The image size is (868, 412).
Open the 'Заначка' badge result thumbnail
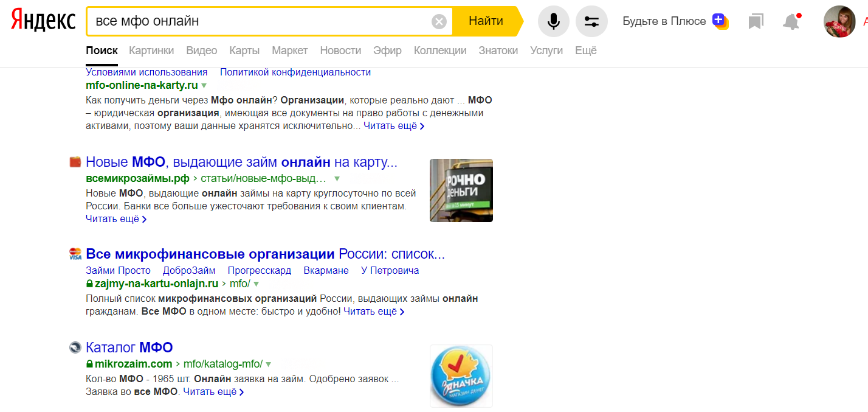461,376
